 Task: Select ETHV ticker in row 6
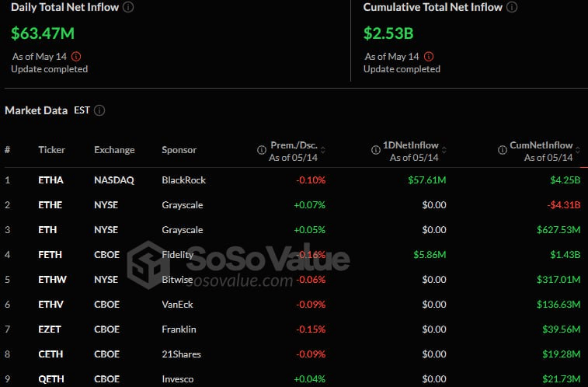[x=50, y=304]
